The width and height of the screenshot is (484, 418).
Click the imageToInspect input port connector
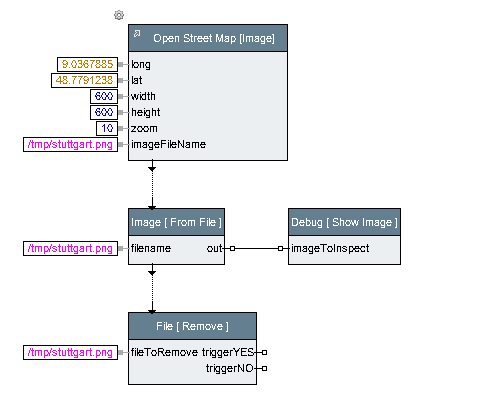280,248
